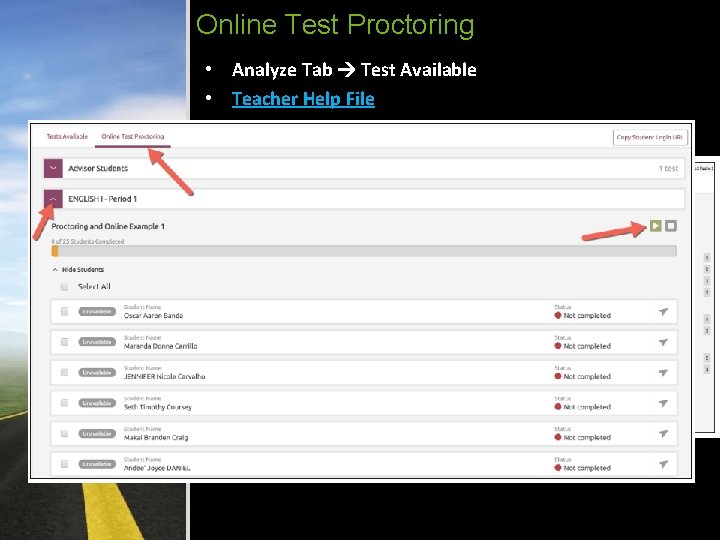Start the Proctoring and Online Example 1 test

(655, 225)
